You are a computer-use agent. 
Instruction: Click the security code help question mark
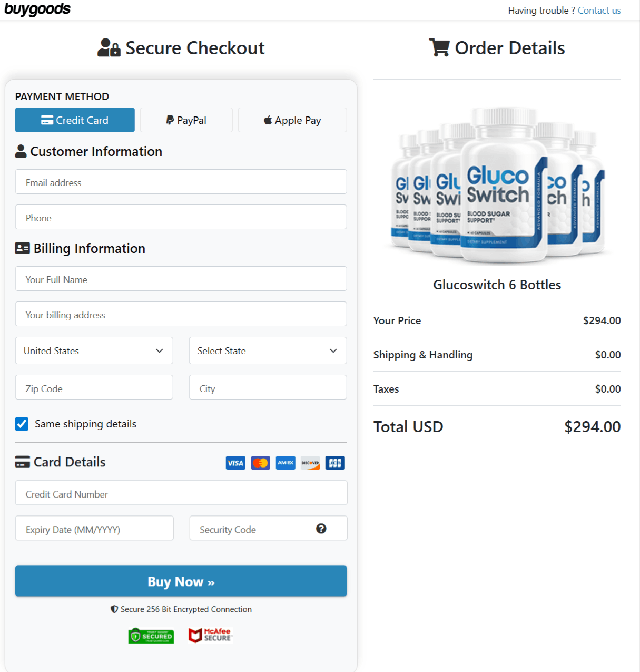[322, 528]
